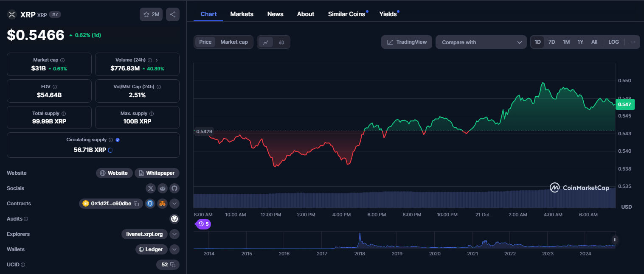
Task: Enable LOG scale on chart
Action: [x=613, y=42]
